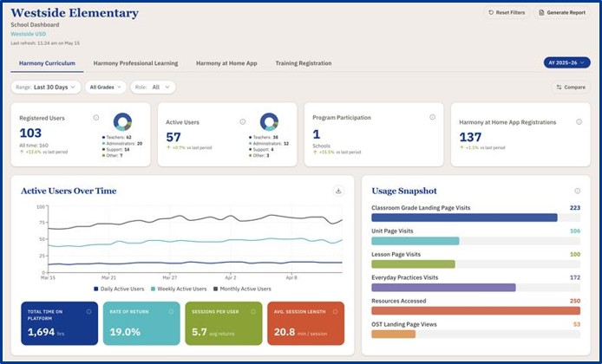Open the Westside USD district link
This screenshot has width=602, height=364.
pyautogui.click(x=28, y=34)
